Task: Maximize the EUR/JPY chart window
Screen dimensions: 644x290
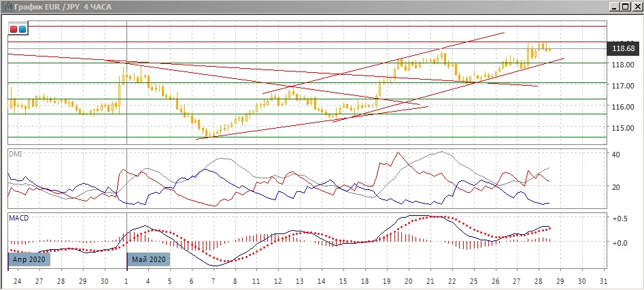Action: pyautogui.click(x=625, y=6)
